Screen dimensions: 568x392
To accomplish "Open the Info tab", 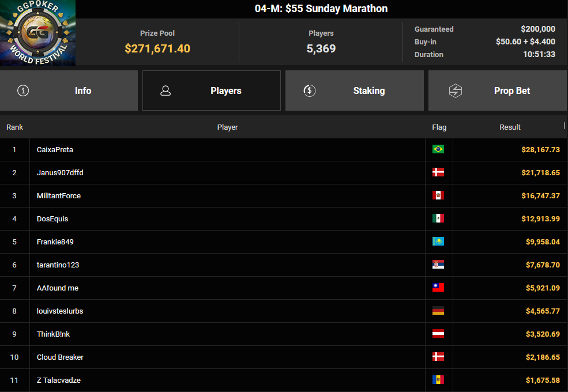I will click(69, 91).
